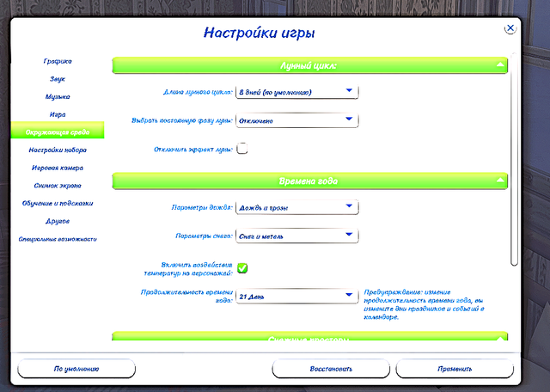Click the Настройки игры title text
Viewport: 550px width, 392px height.
(260, 33)
